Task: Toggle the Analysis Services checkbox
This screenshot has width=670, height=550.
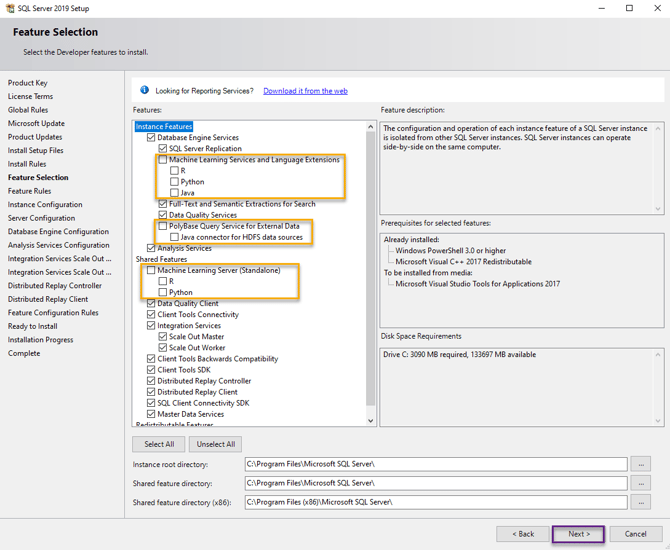Action: (x=151, y=249)
